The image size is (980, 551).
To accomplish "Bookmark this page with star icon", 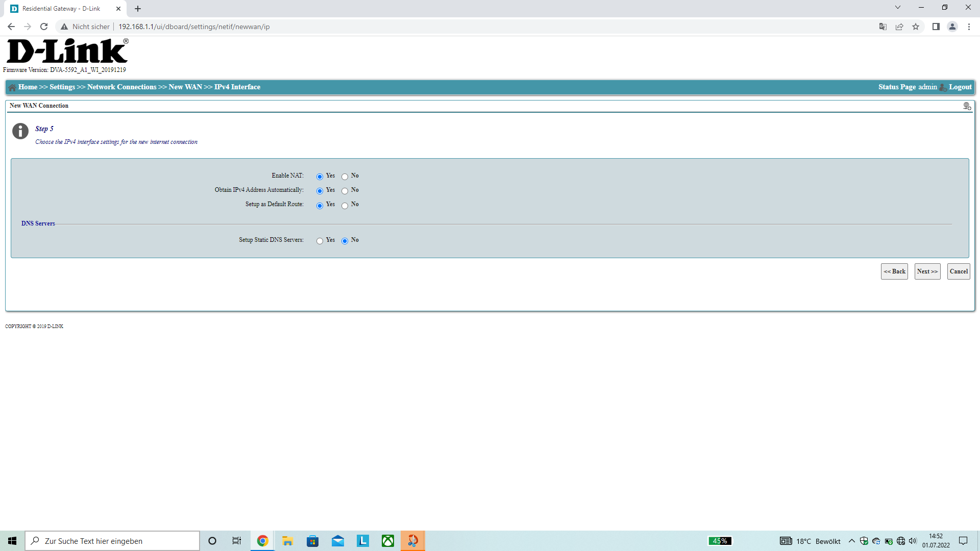I will point(916,27).
